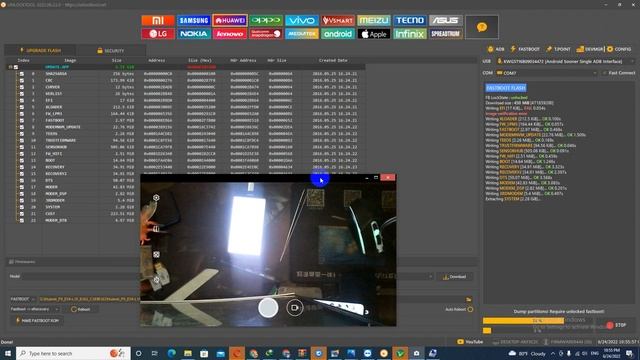Select the Vivo brand logo
640x360 pixels.
tap(302, 20)
